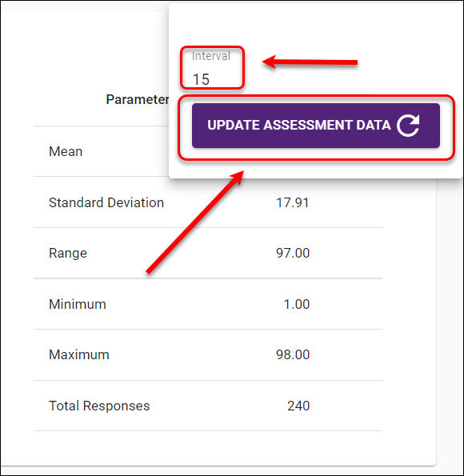The height and width of the screenshot is (476, 464).
Task: Click the 17.91 standard deviation value
Action: tap(293, 202)
